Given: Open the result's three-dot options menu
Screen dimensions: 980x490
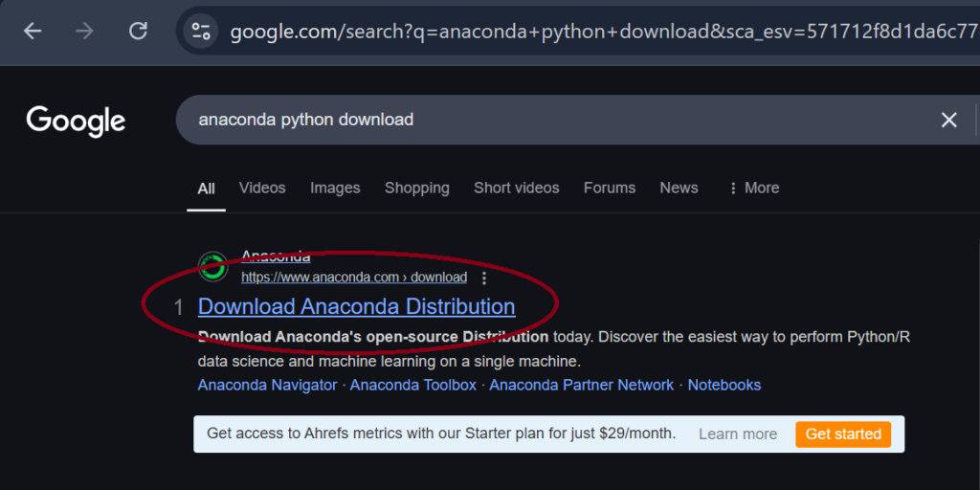Looking at the screenshot, I should click(x=483, y=278).
